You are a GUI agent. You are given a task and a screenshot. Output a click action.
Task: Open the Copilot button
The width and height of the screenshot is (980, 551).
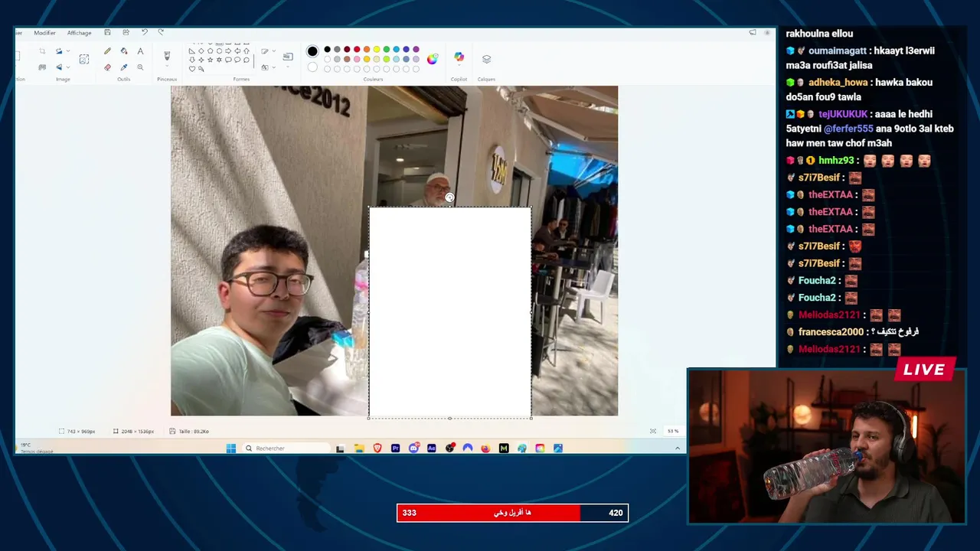pos(459,57)
